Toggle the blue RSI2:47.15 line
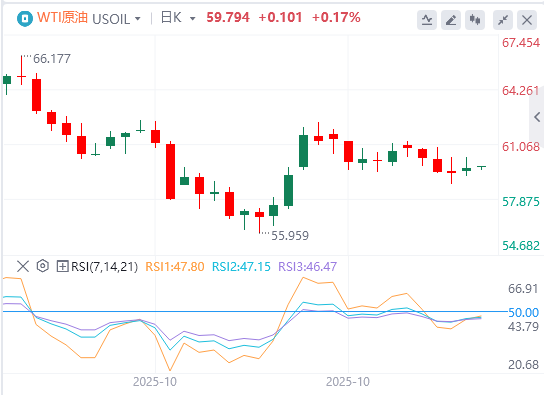 [241, 266]
